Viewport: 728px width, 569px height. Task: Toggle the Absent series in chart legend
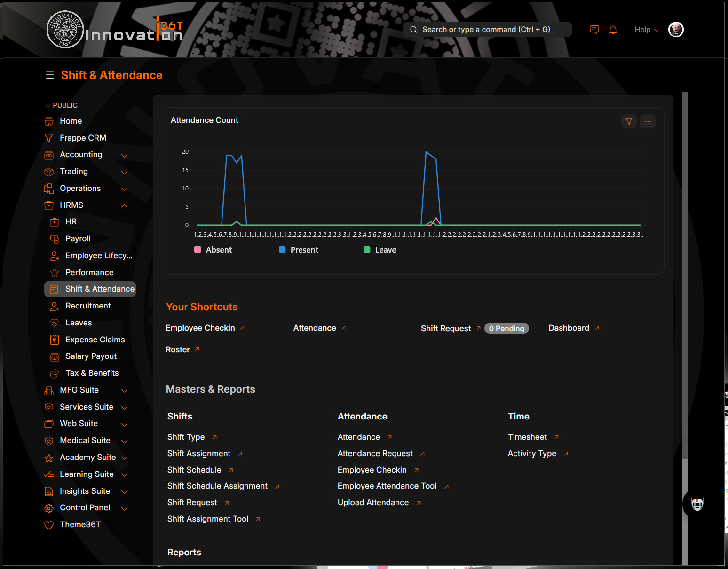213,250
